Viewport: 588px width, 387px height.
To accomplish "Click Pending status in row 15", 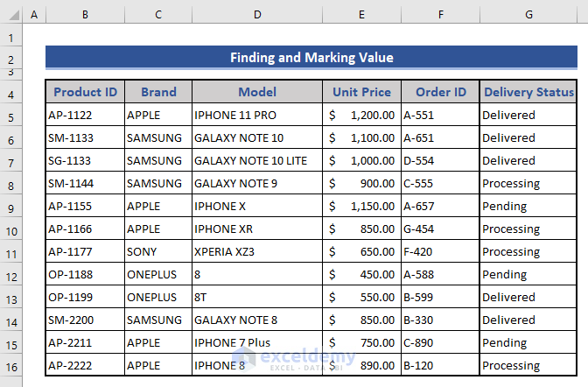I will pos(528,342).
